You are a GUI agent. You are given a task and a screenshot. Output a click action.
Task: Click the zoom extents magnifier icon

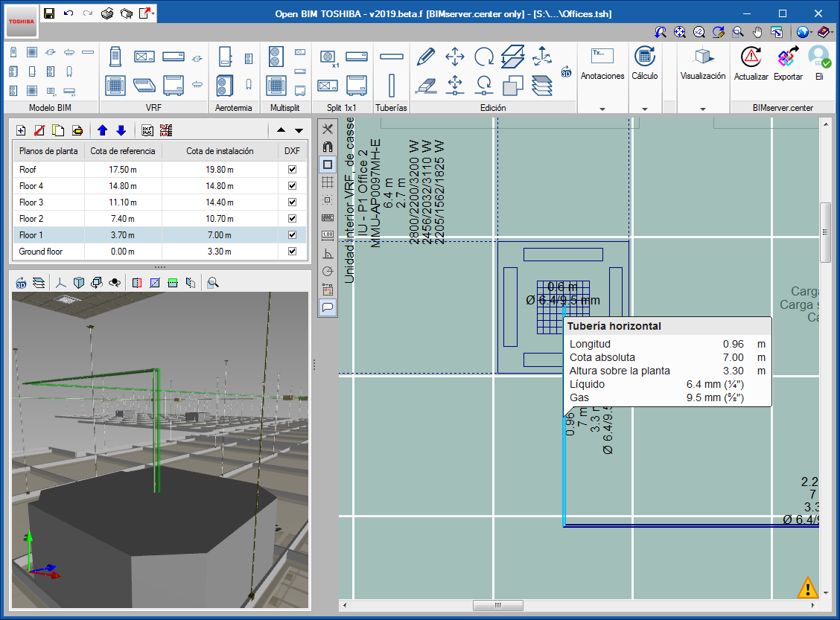click(x=680, y=32)
